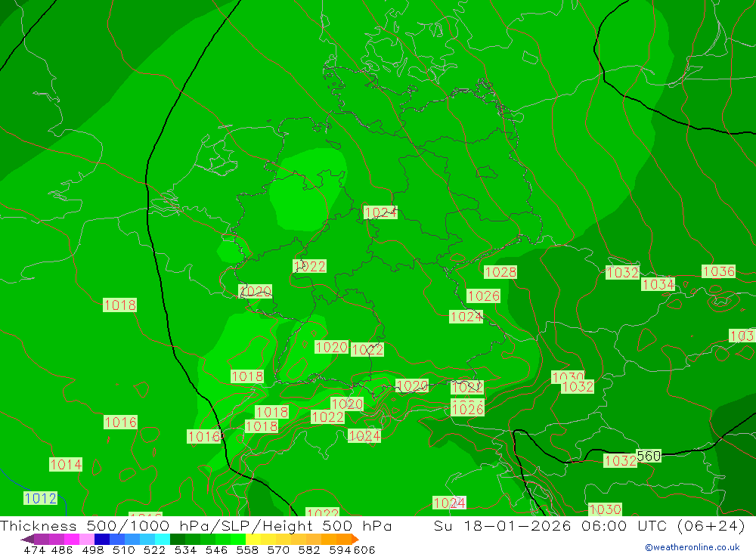The height and width of the screenshot is (554, 756).
Task: Click the 1014 isobar label
Action: click(66, 464)
